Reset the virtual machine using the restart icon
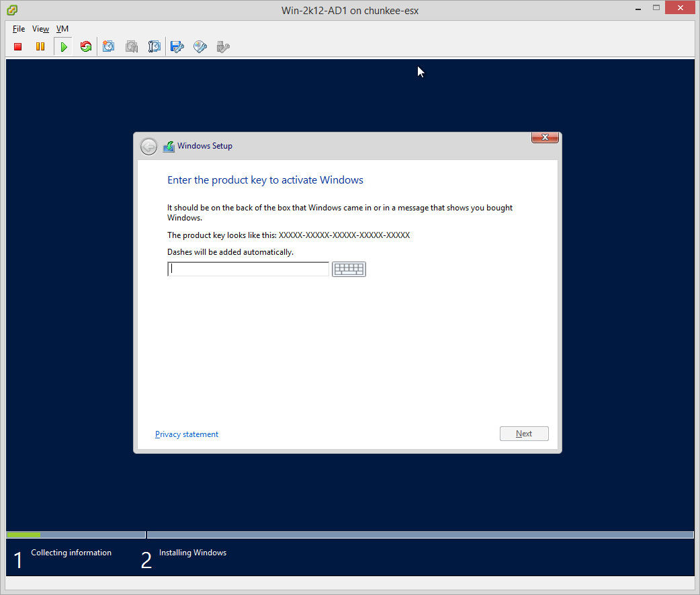The width and height of the screenshot is (700, 595). pos(85,46)
